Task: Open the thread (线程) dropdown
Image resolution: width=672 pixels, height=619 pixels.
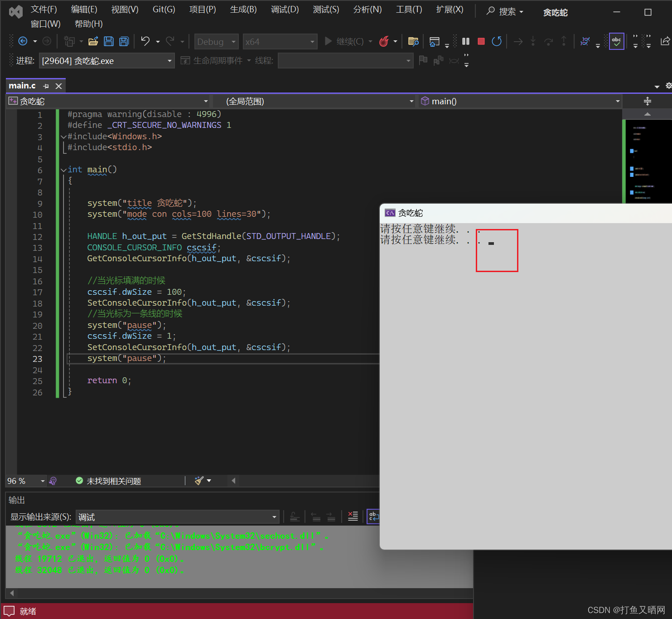Action: [345, 60]
